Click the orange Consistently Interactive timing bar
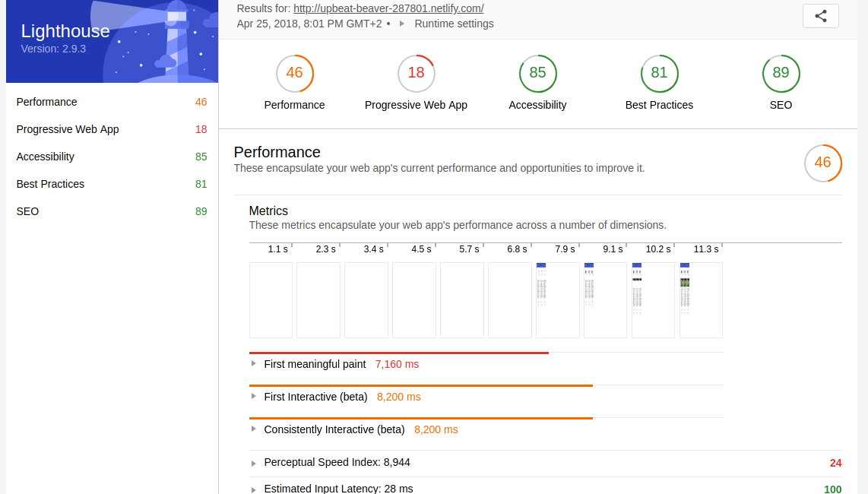Image resolution: width=868 pixels, height=494 pixels. 421,418
